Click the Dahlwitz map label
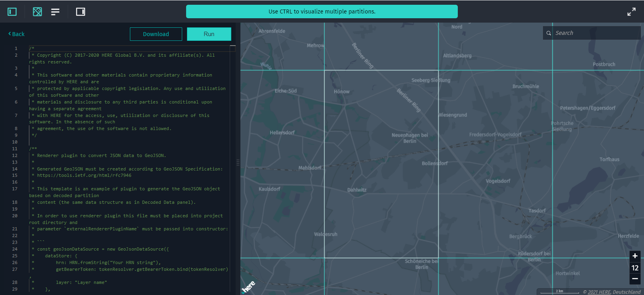This screenshot has width=644, height=295. [x=357, y=190]
